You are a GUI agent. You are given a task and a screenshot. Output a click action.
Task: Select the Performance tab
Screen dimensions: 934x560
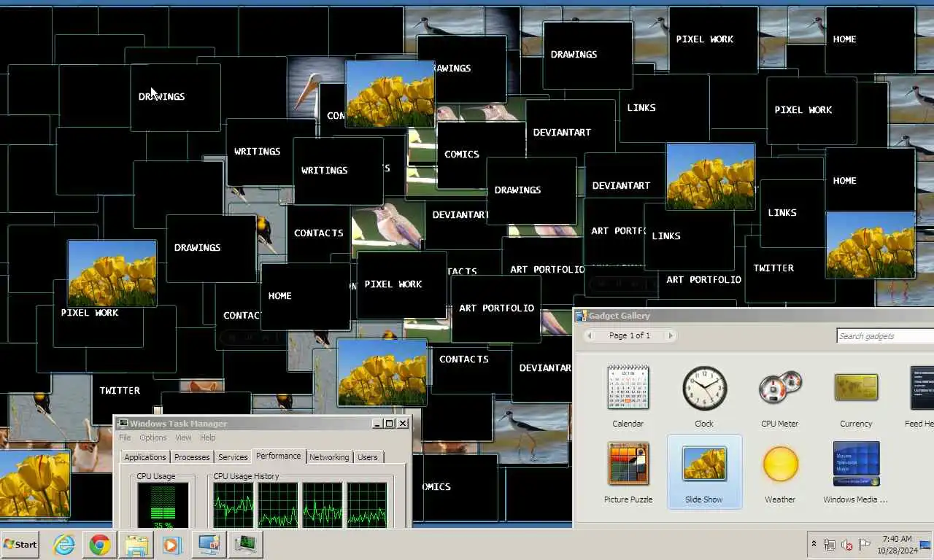278,456
